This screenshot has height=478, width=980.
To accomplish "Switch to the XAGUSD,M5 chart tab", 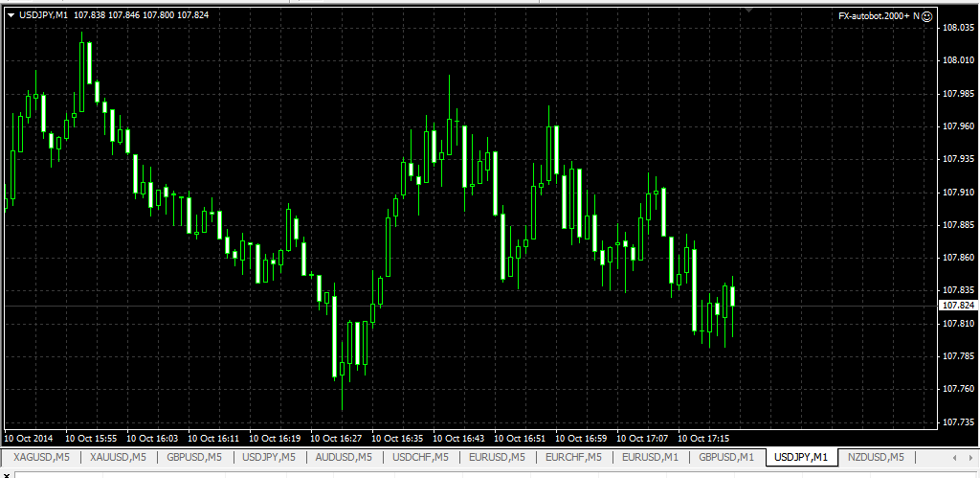I will (x=42, y=457).
